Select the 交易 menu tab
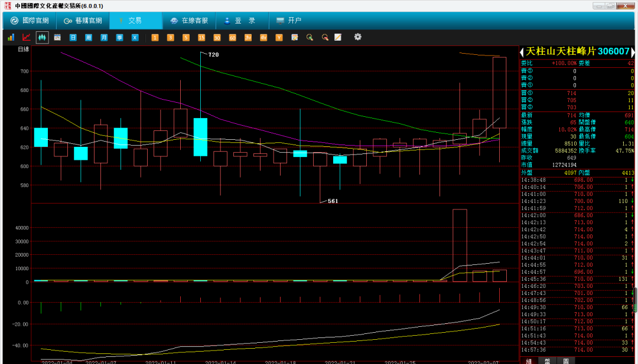This screenshot has width=638, height=364. 135,20
